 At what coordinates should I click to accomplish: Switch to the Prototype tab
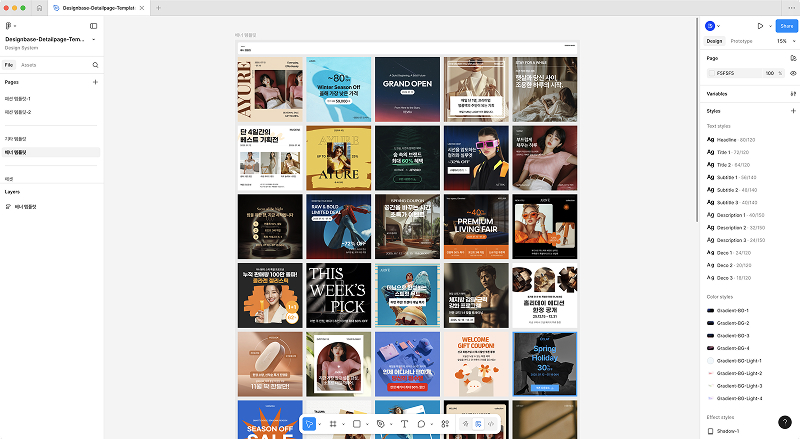click(741, 41)
